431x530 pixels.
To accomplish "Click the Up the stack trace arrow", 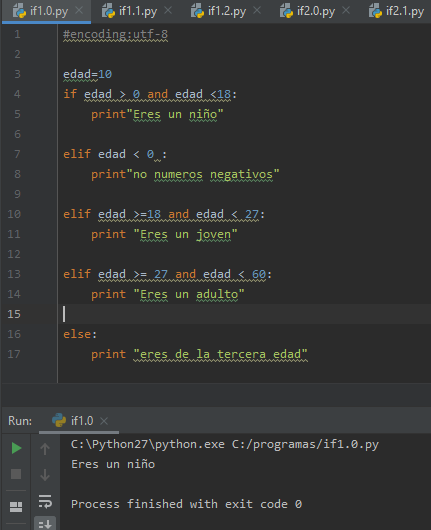I will pyautogui.click(x=45, y=449).
